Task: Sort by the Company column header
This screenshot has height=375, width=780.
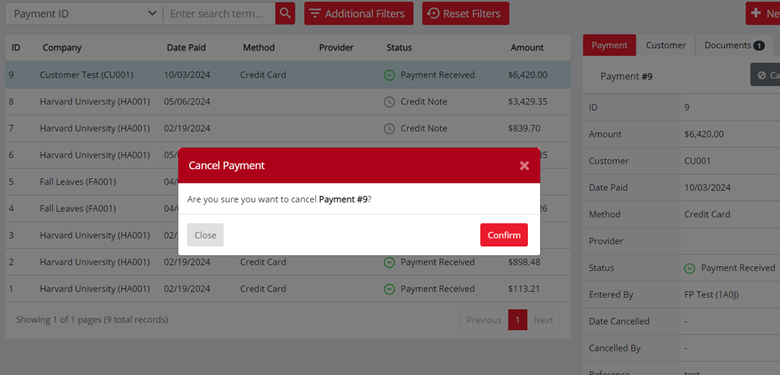Action: coord(62,48)
